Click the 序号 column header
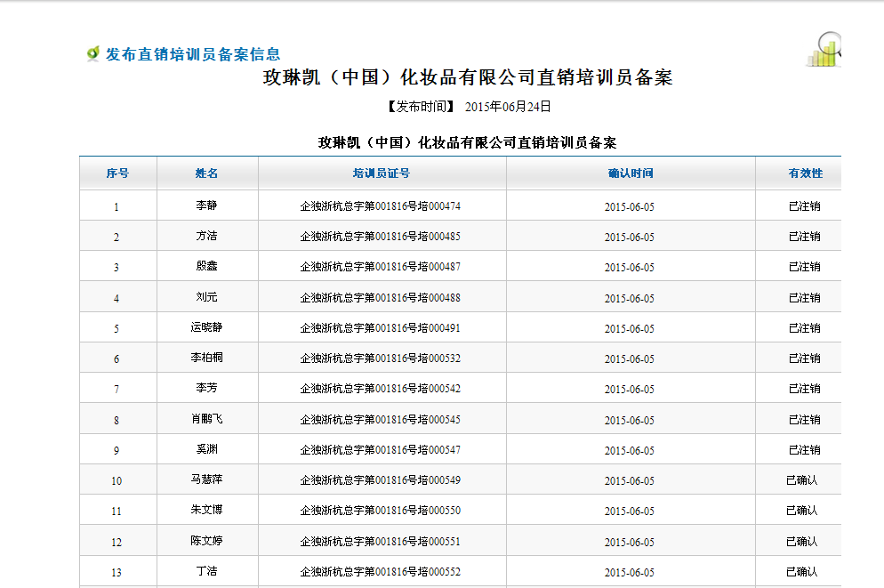The height and width of the screenshot is (588, 884). pos(117,173)
